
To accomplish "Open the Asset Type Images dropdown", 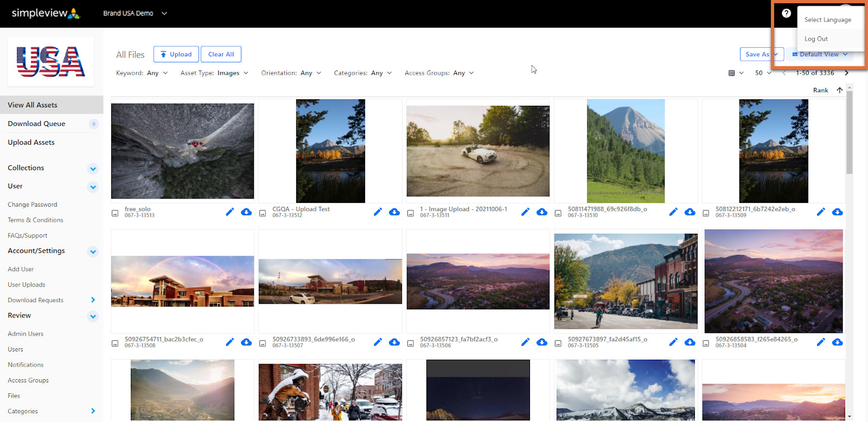I will click(x=214, y=73).
